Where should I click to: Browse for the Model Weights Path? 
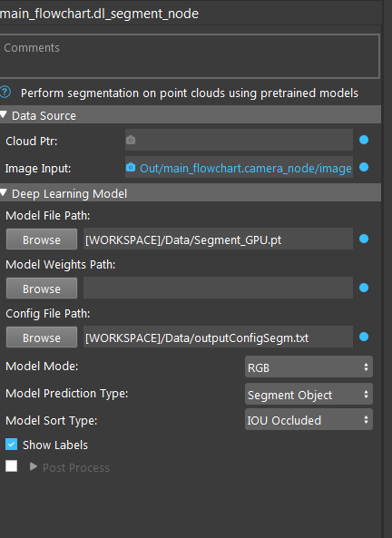[x=42, y=289]
